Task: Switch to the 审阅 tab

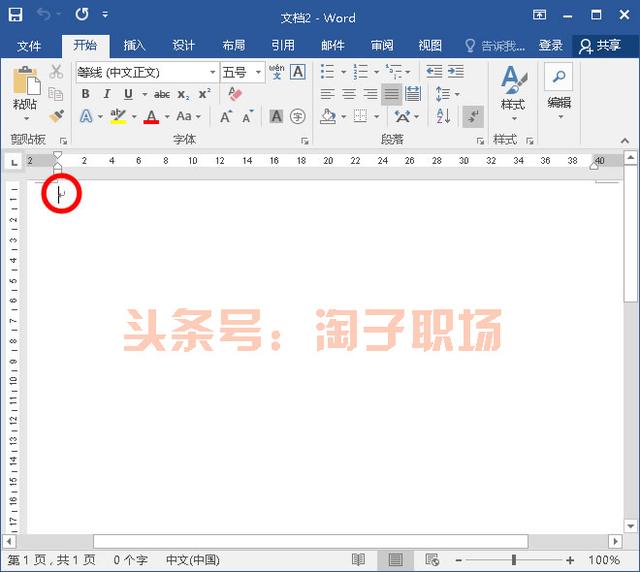Action: coord(382,45)
